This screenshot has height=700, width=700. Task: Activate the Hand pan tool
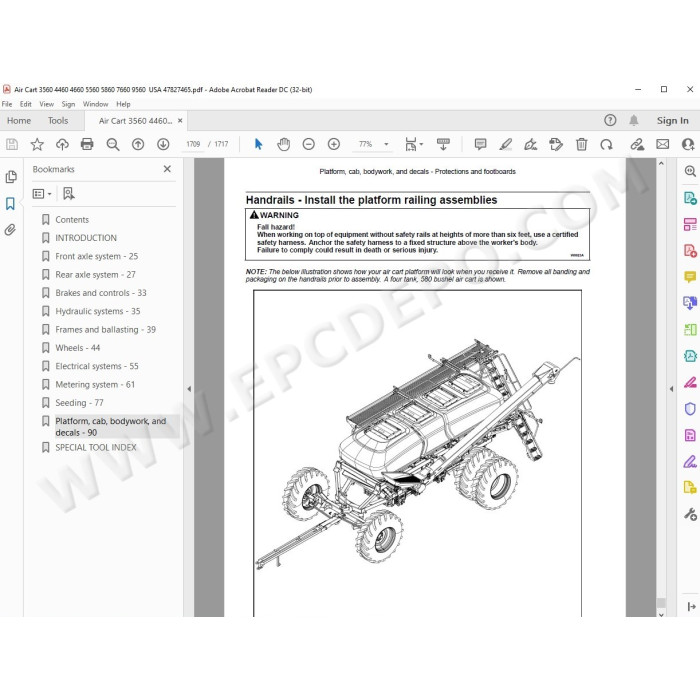(x=283, y=144)
